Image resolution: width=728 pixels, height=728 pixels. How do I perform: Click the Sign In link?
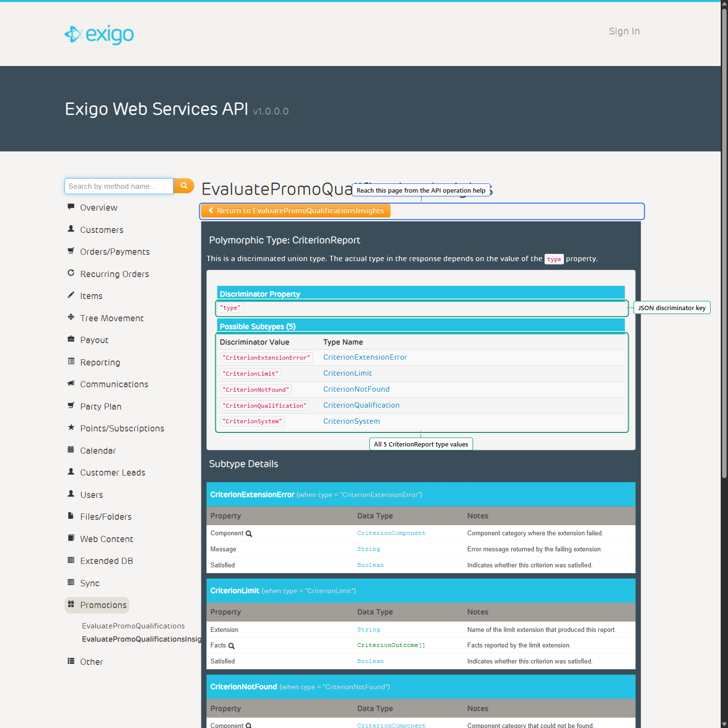tap(624, 32)
